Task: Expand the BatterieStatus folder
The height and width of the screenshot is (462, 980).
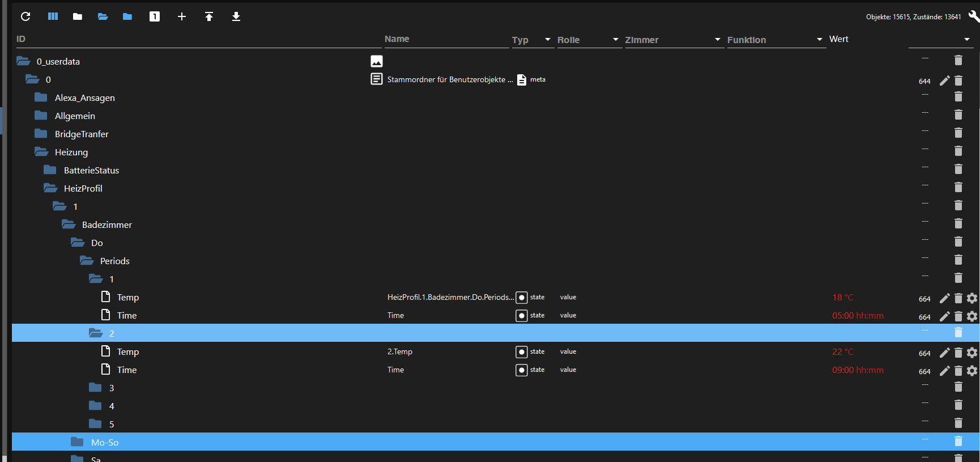Action: (50, 170)
